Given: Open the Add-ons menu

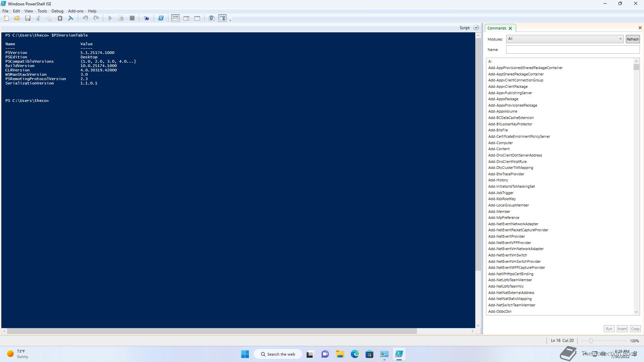Looking at the screenshot, I should [75, 11].
